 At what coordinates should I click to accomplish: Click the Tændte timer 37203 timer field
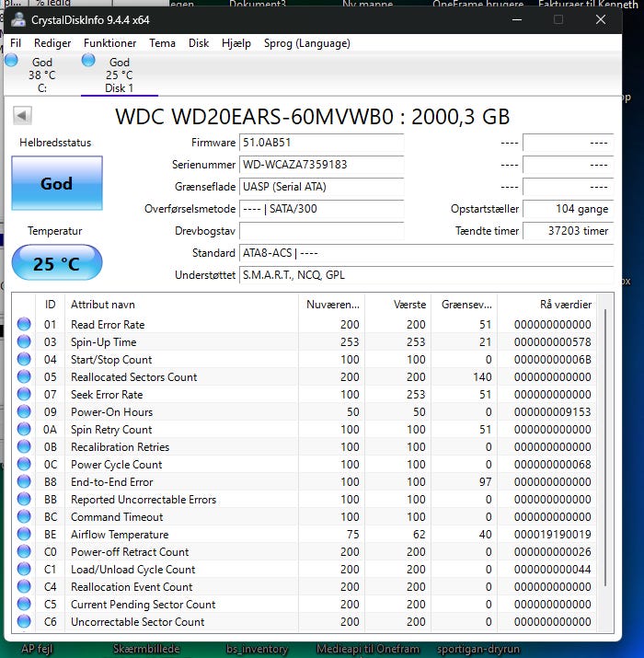click(568, 231)
